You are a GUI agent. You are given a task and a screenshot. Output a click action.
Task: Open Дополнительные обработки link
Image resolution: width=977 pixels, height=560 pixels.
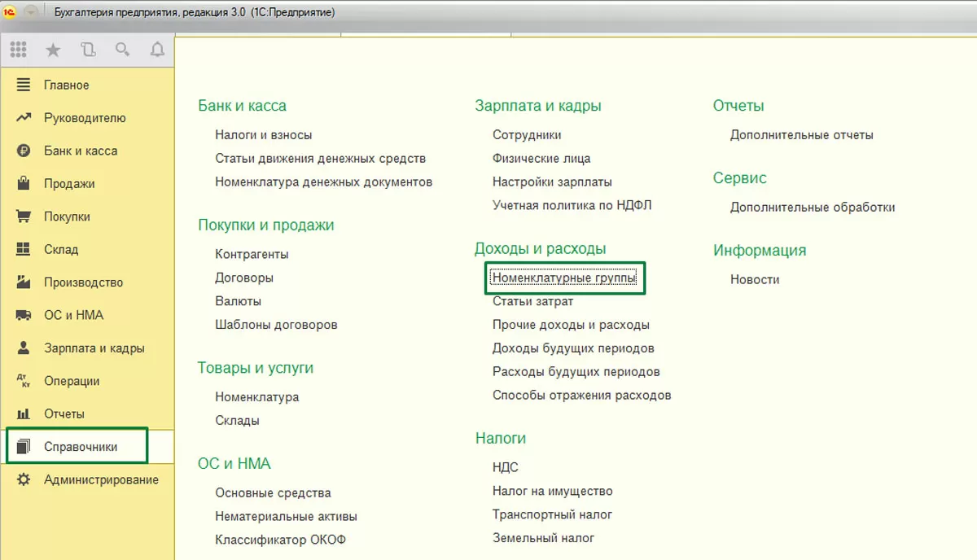(813, 208)
